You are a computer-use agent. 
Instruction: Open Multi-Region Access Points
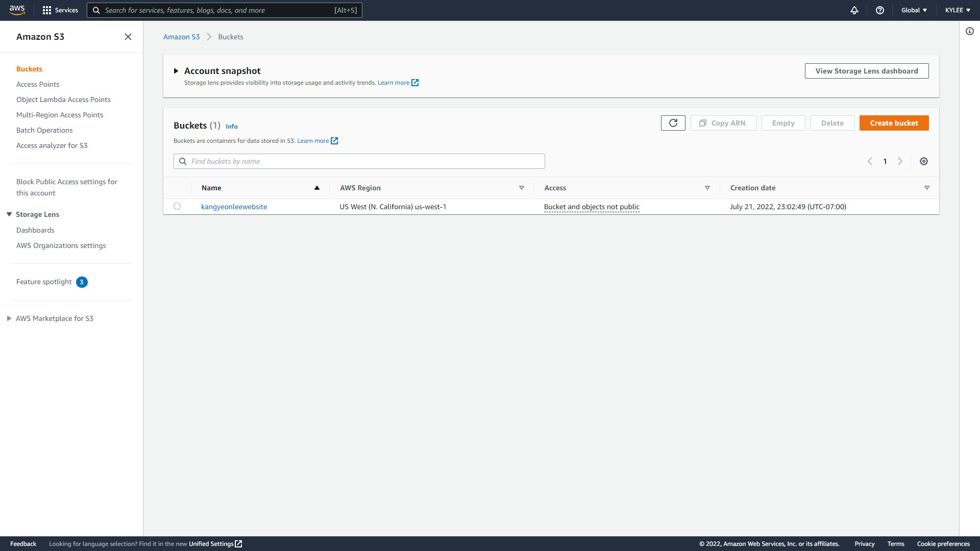pos(60,115)
